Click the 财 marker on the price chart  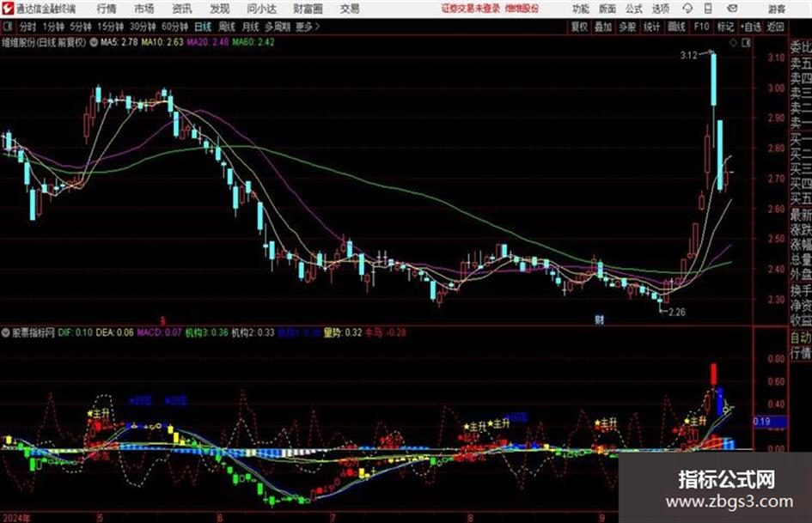click(x=599, y=319)
